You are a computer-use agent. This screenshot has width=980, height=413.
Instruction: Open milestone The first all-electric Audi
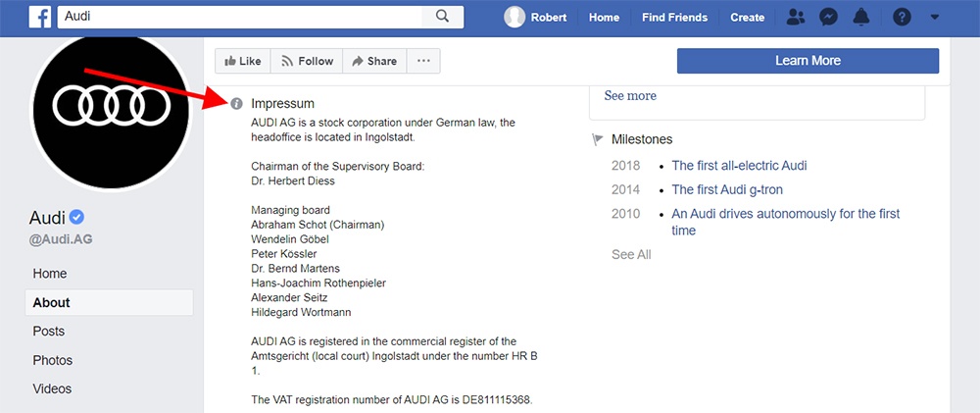739,166
